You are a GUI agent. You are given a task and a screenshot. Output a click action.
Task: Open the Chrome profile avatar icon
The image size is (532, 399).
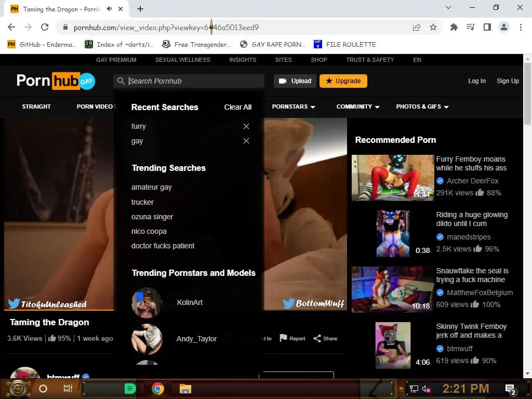[504, 27]
